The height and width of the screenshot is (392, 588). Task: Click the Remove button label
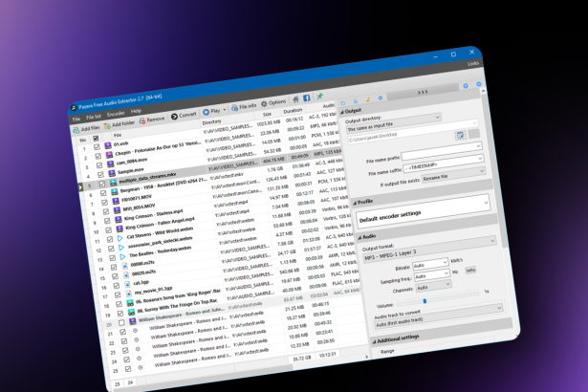[x=156, y=120]
